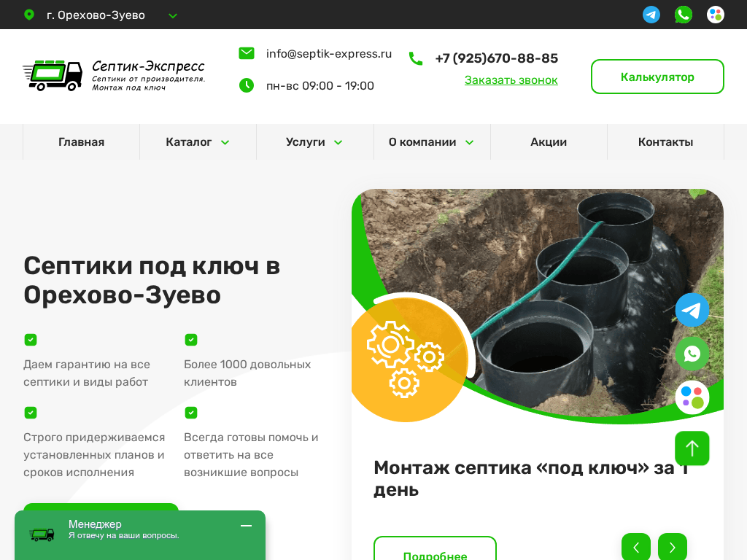Image resolution: width=747 pixels, height=560 pixels.
Task: Click the green location pin icon
Action: pyautogui.click(x=29, y=15)
